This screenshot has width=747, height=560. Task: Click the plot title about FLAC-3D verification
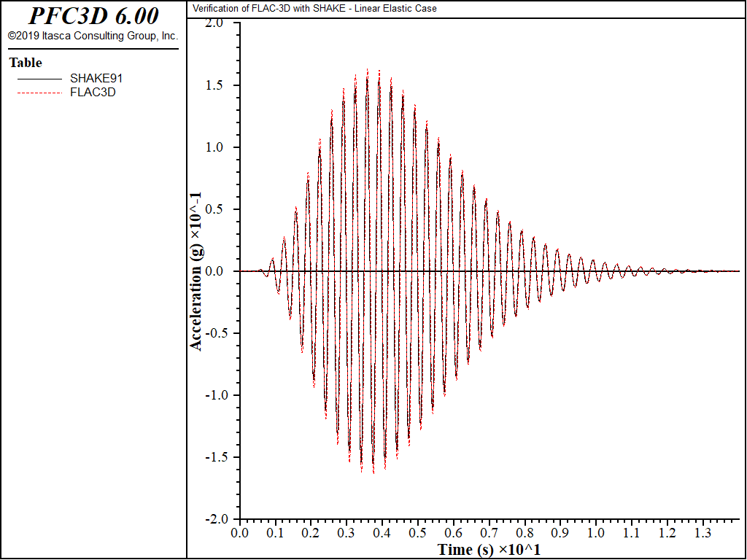coord(314,9)
